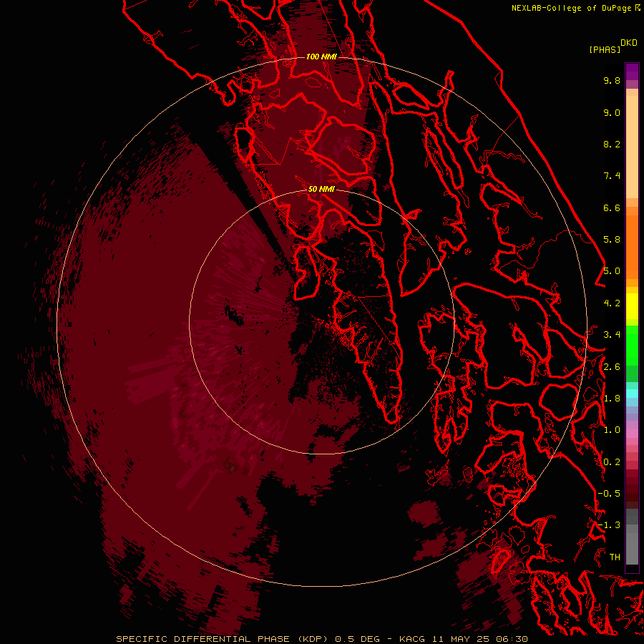Click the [PHAS] label above color scale
644x644 pixels.
tap(605, 50)
